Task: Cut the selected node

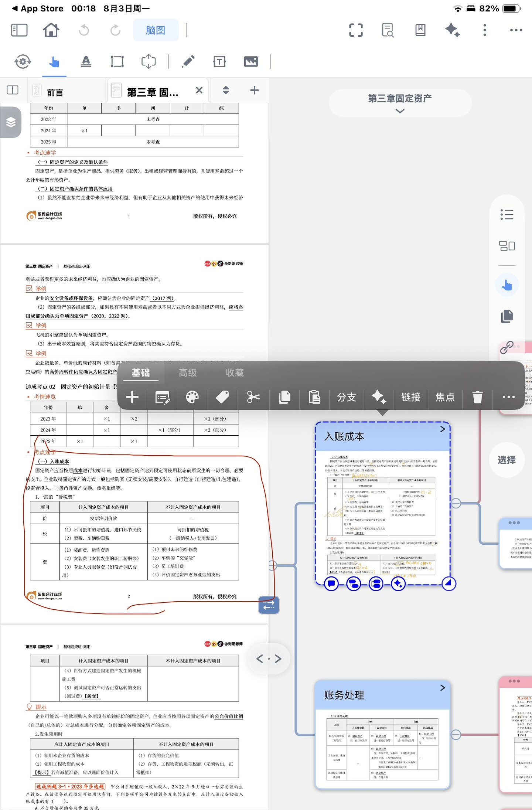Action: [x=253, y=398]
